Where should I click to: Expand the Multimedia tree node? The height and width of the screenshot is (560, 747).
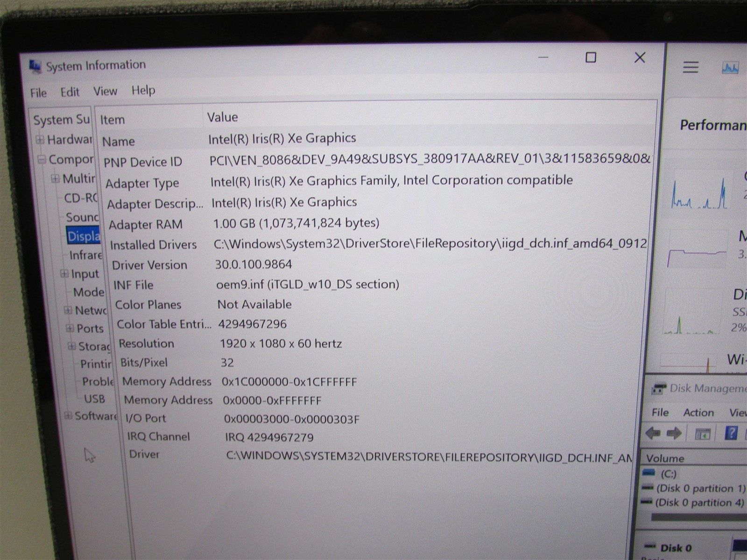(55, 178)
